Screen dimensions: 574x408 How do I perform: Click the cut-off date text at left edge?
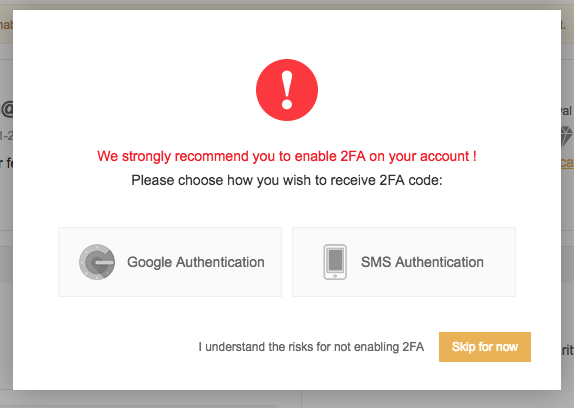(x=6, y=136)
